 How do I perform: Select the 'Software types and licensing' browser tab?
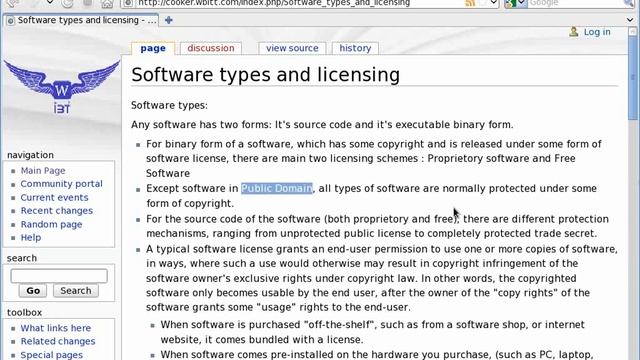point(82,20)
